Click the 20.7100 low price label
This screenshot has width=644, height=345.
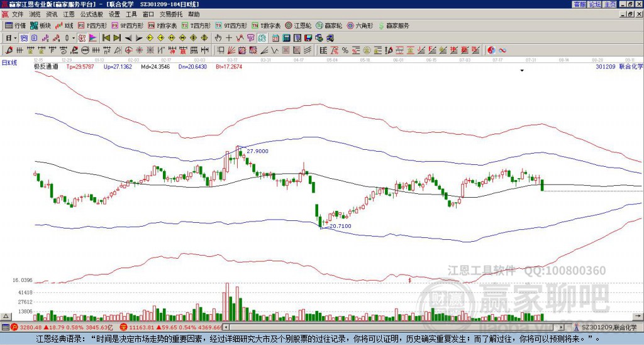[340, 226]
